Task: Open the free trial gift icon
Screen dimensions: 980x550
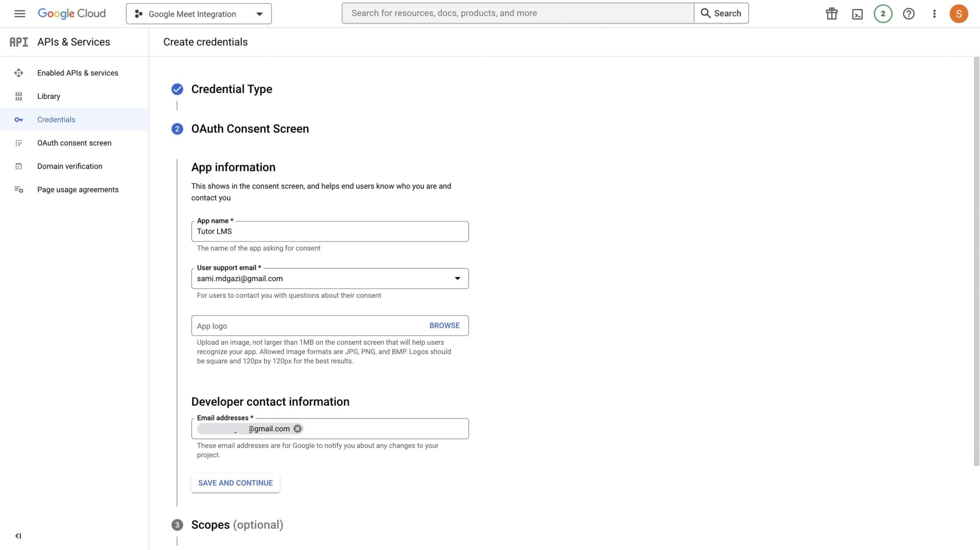Action: point(831,13)
